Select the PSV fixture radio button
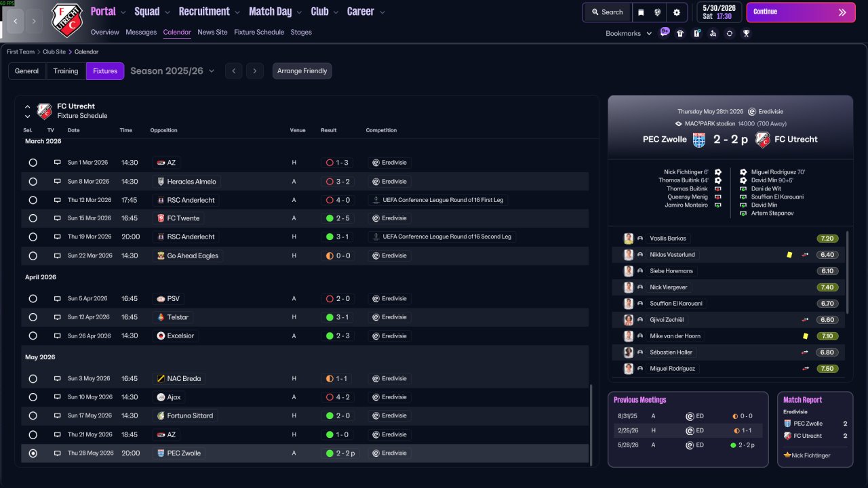Screen dimensions: 868x488 coord(33,299)
